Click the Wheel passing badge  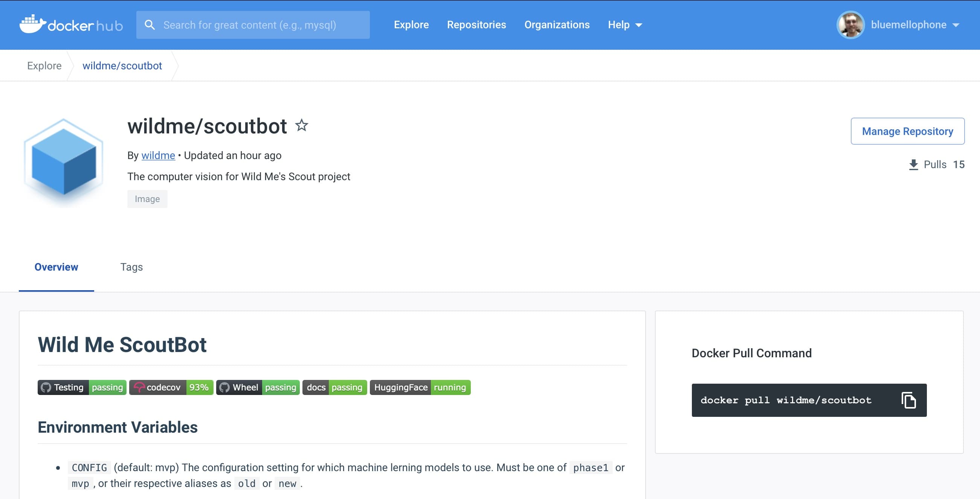coord(258,387)
